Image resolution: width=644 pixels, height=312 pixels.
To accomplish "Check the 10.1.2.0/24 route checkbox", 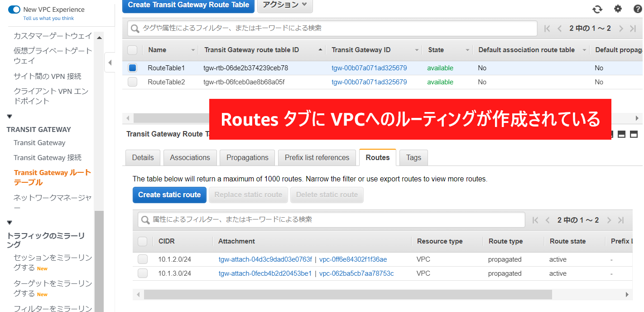I will 143,259.
